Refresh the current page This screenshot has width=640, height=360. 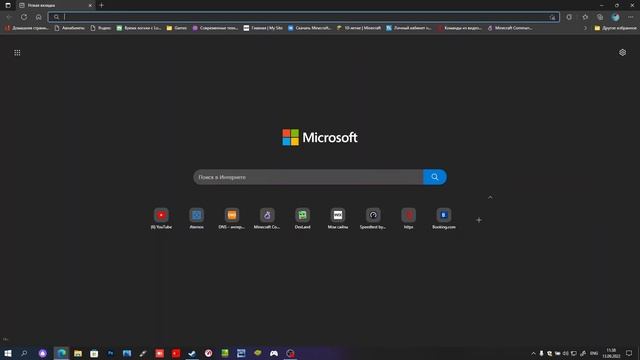coord(24,17)
